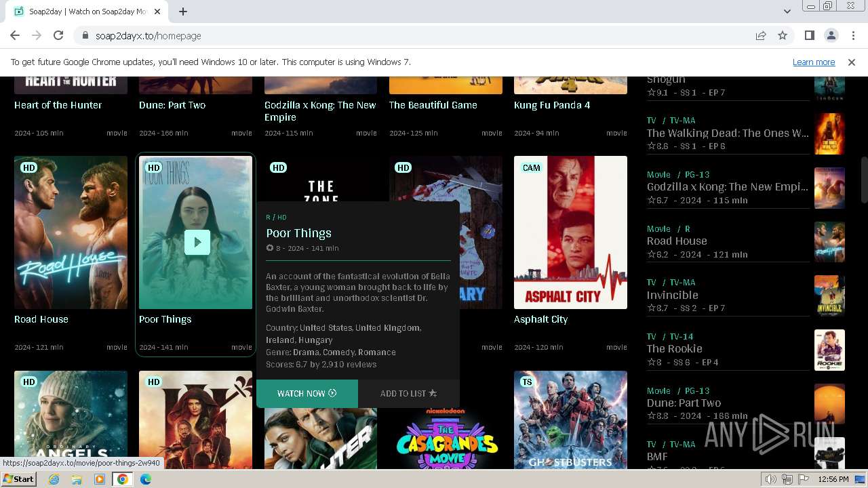Open Poor Things title in popup
Image resolution: width=868 pixels, height=488 pixels.
coord(299,233)
